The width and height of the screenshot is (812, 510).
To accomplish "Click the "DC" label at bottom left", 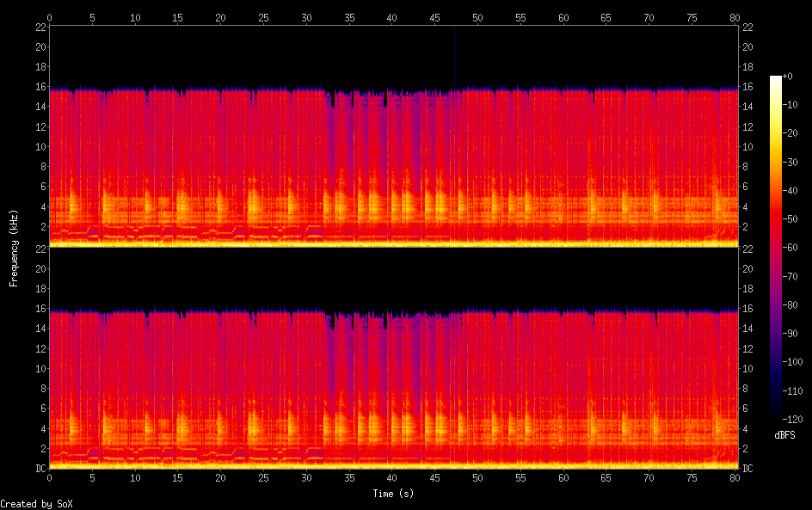I will [38, 469].
